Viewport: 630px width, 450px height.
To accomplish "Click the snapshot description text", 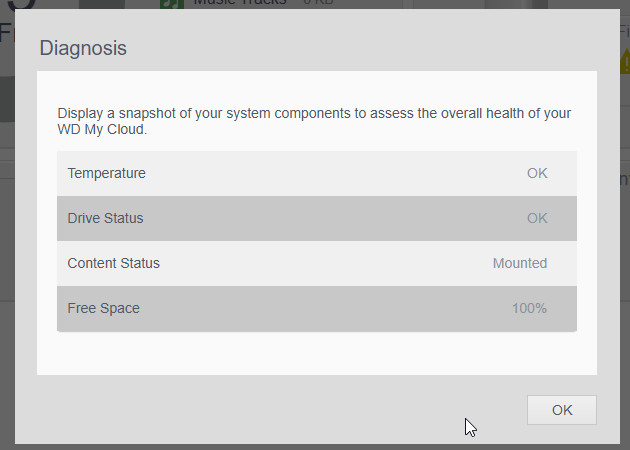I will [x=314, y=121].
